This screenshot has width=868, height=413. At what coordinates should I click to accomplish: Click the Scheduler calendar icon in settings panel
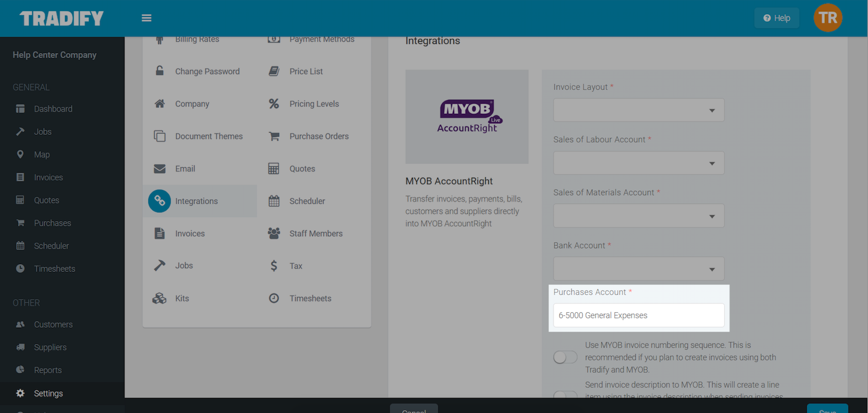(x=274, y=201)
